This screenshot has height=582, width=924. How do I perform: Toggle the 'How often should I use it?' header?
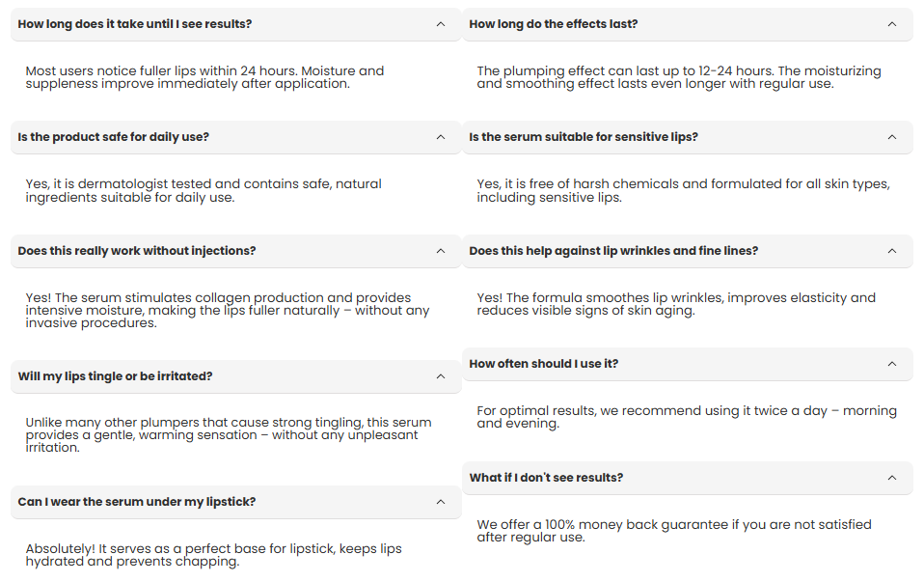(544, 364)
